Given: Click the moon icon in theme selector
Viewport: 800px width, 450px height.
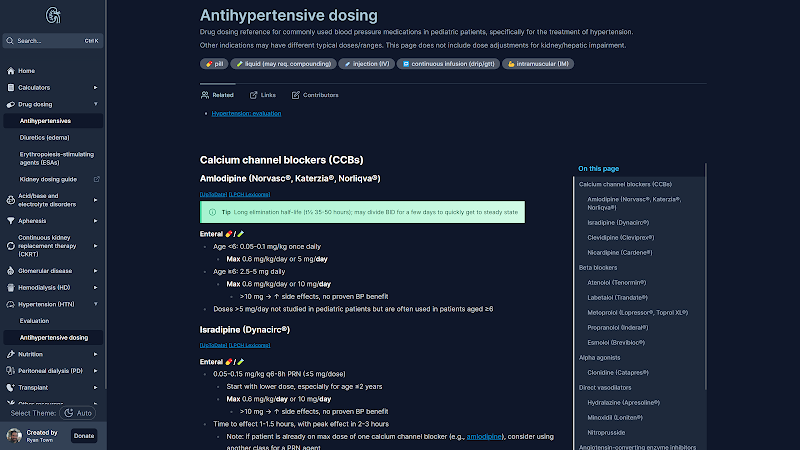Looking at the screenshot, I should (x=69, y=413).
